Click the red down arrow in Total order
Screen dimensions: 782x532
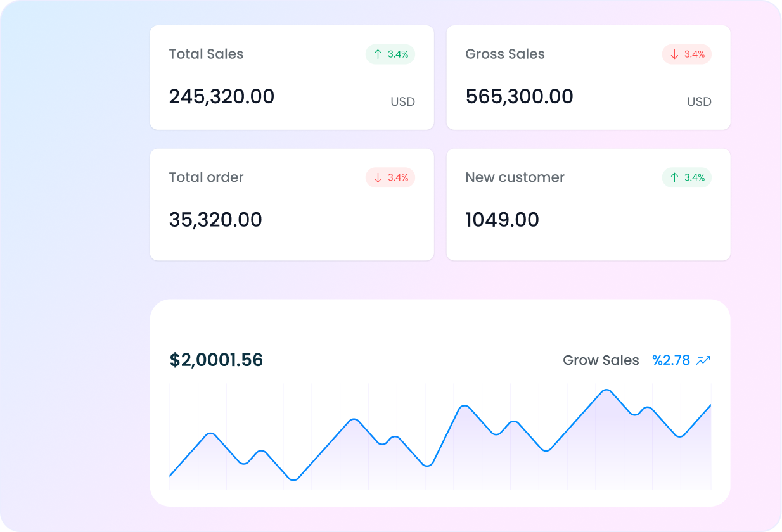[378, 178]
